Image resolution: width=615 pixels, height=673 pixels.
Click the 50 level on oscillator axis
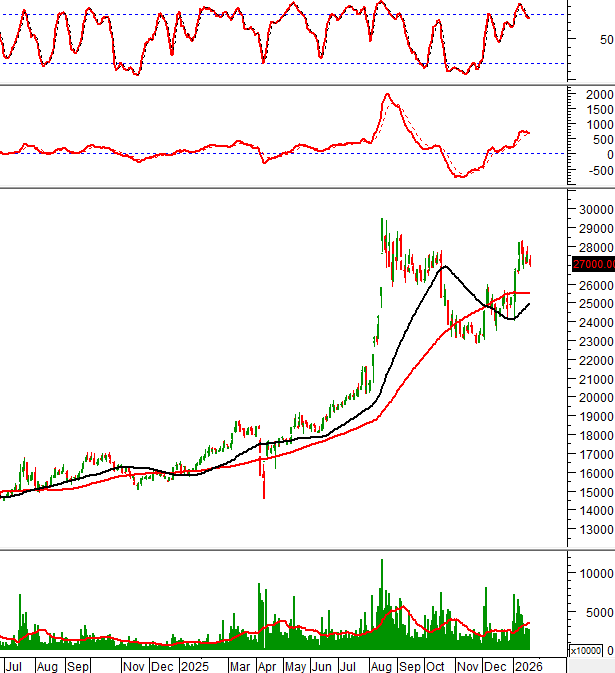(606, 40)
